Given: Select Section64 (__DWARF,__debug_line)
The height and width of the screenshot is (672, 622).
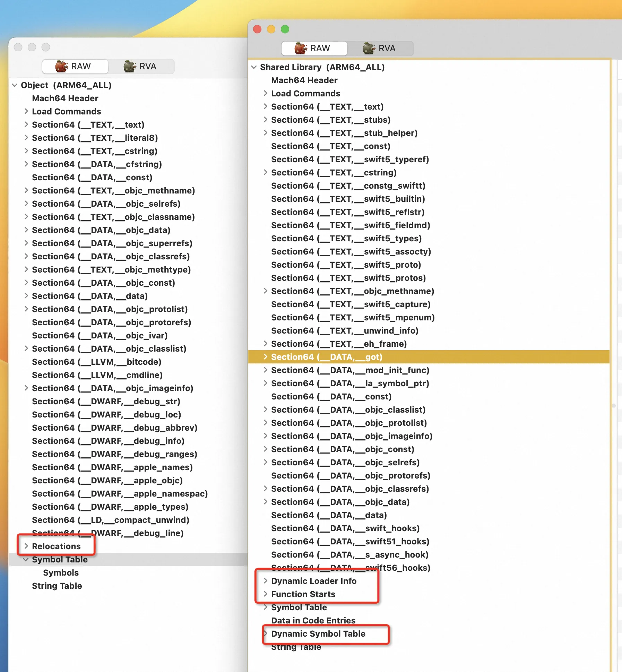Looking at the screenshot, I should pyautogui.click(x=108, y=533).
